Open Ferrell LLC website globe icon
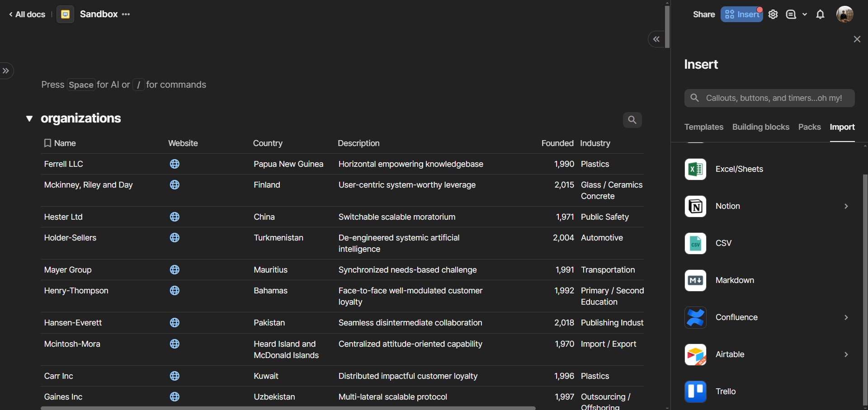This screenshot has height=410, width=868. [x=175, y=164]
